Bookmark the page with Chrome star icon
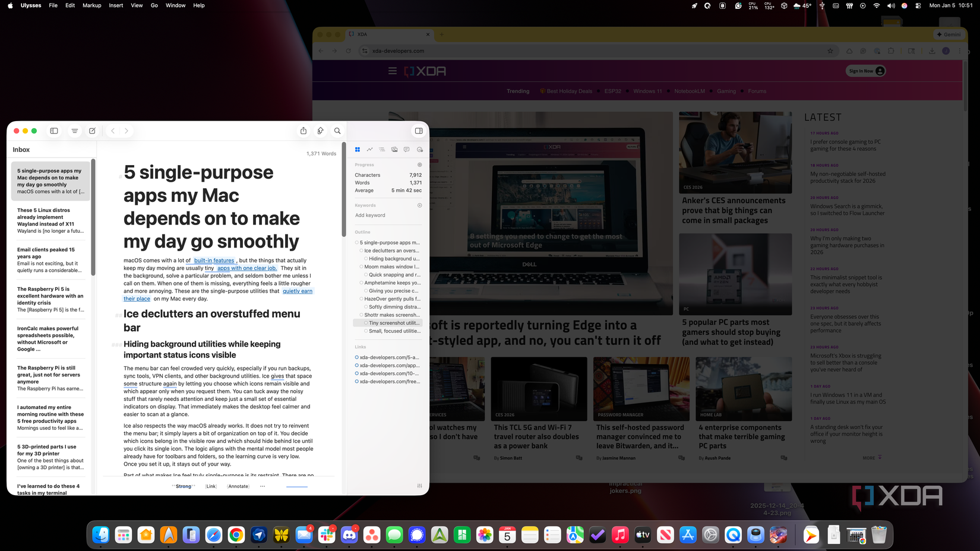 (830, 51)
